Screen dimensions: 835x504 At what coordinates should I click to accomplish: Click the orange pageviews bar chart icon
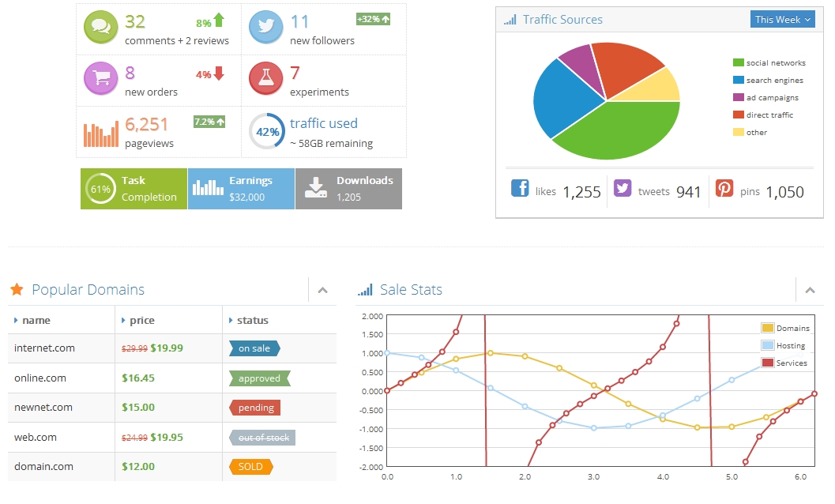coord(100,134)
